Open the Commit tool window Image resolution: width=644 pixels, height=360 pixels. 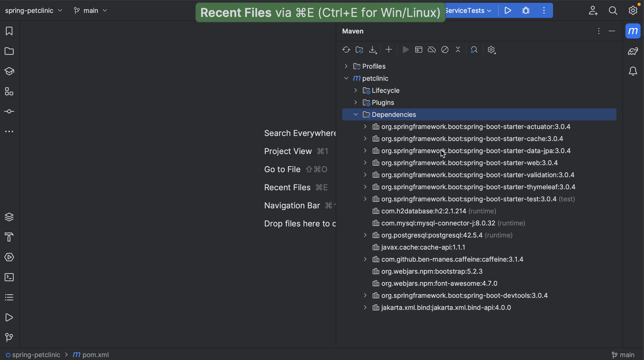9,111
